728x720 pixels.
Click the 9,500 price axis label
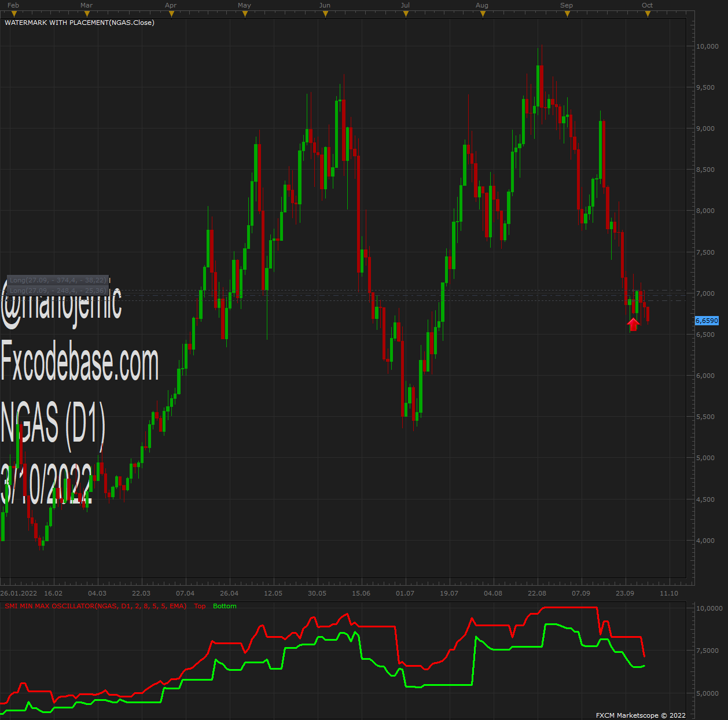pos(705,87)
